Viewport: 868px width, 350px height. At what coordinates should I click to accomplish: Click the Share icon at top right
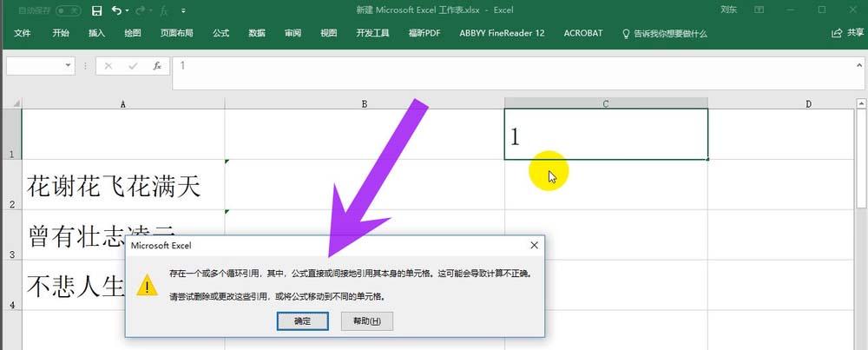(x=837, y=33)
